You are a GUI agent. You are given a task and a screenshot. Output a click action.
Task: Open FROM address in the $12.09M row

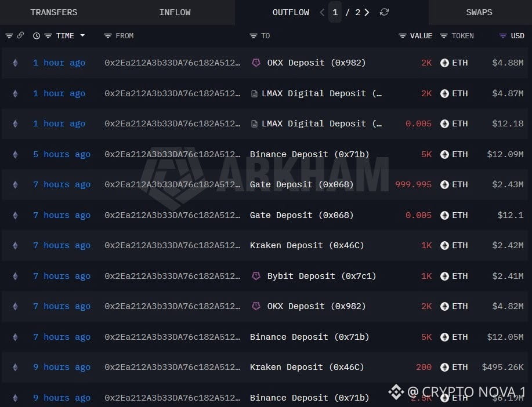tap(172, 154)
